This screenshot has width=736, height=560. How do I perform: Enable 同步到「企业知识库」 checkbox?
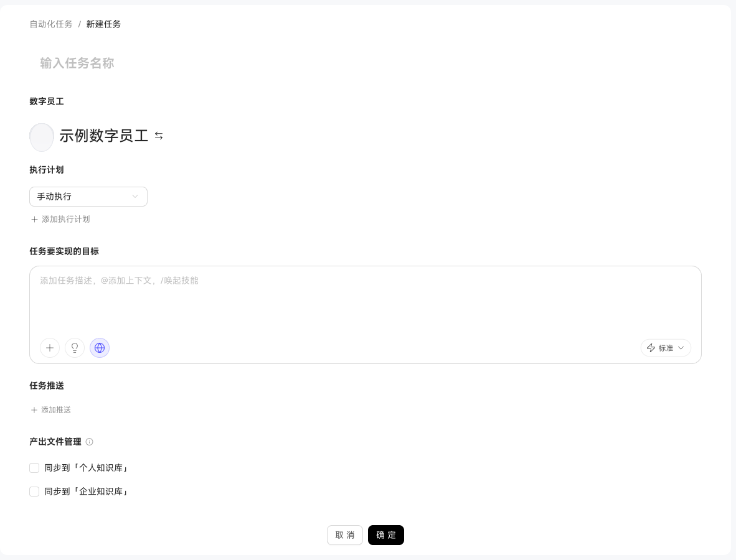34,492
